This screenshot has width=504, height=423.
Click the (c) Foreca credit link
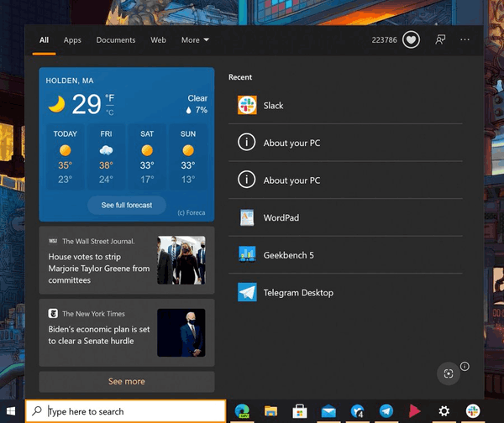click(x=192, y=212)
